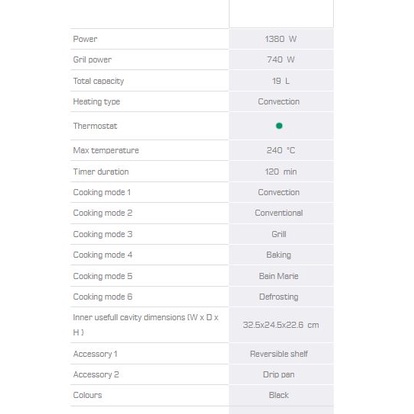Screen dimensions: 414x414
Task: Select the Baking cooking mode value
Action: (279, 255)
